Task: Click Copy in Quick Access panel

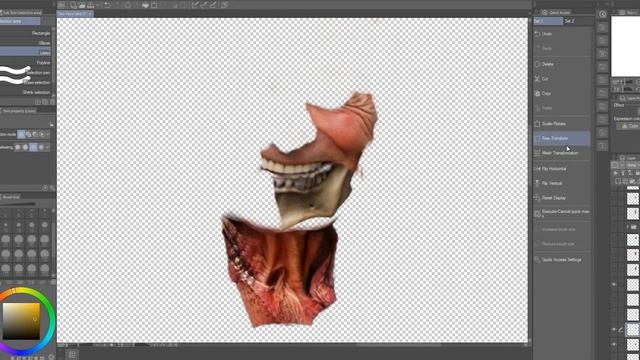Action: click(562, 93)
